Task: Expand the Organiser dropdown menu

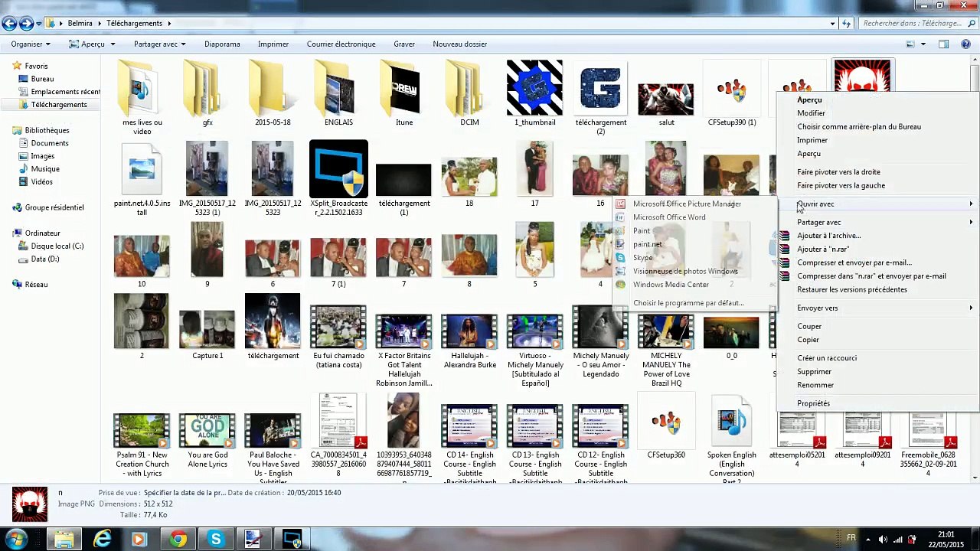Action: point(31,44)
